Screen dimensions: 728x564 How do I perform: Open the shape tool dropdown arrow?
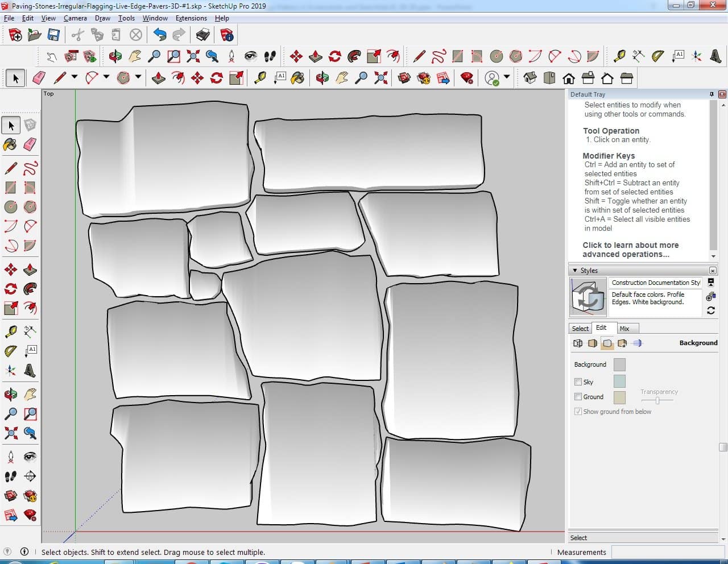click(x=138, y=77)
